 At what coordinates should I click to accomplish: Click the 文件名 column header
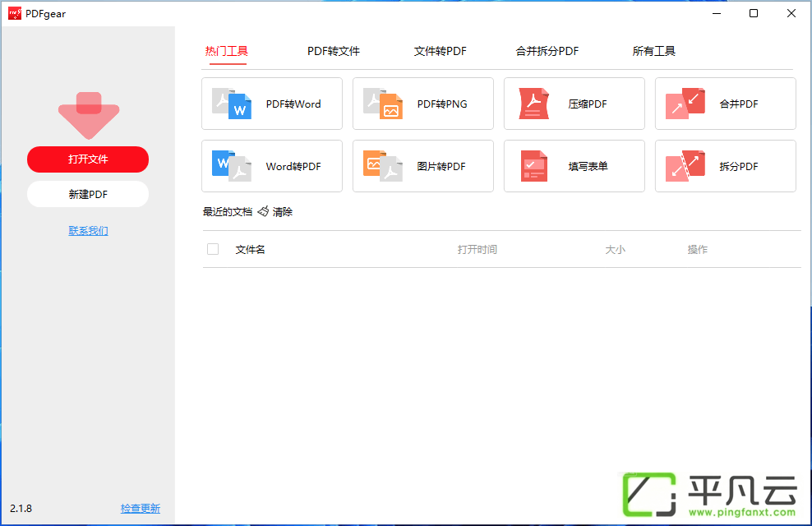coord(250,250)
